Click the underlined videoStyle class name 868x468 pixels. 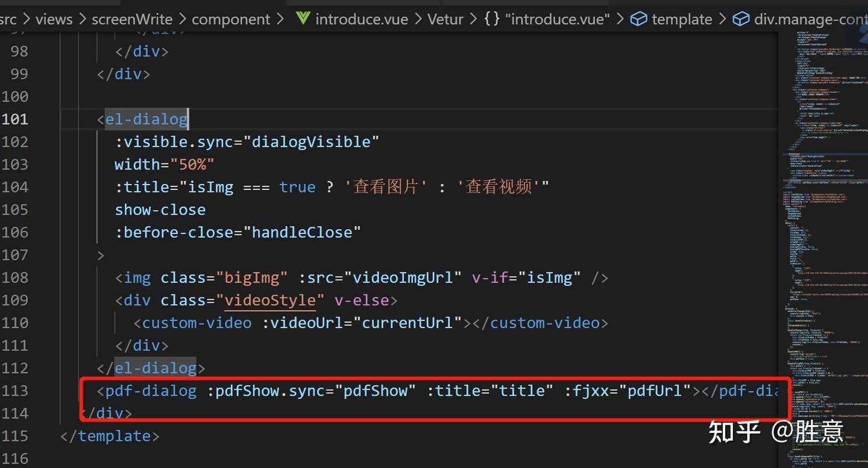point(270,300)
